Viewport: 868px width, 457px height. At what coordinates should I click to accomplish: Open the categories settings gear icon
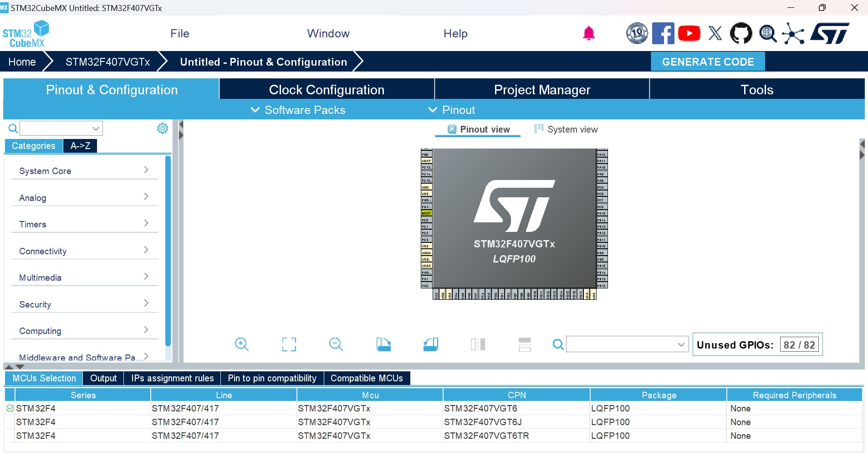tap(162, 128)
